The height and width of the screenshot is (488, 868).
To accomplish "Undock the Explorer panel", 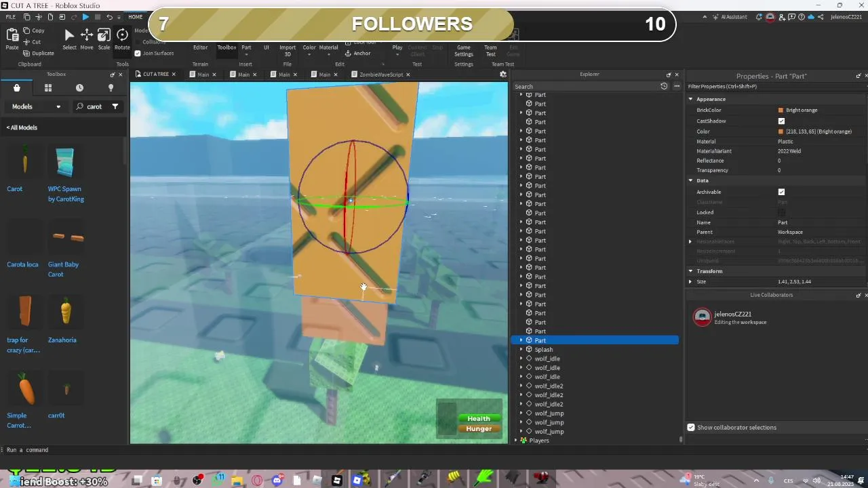I will pos(669,75).
